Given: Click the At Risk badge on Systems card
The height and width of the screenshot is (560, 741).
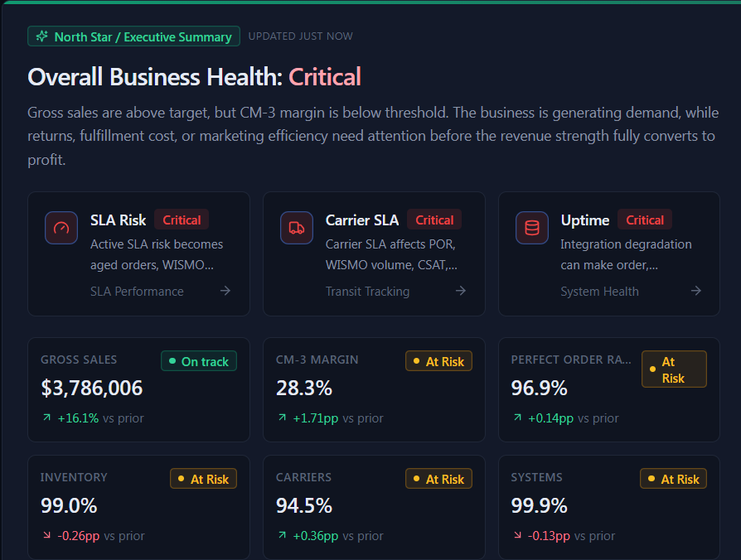Looking at the screenshot, I should tap(673, 480).
